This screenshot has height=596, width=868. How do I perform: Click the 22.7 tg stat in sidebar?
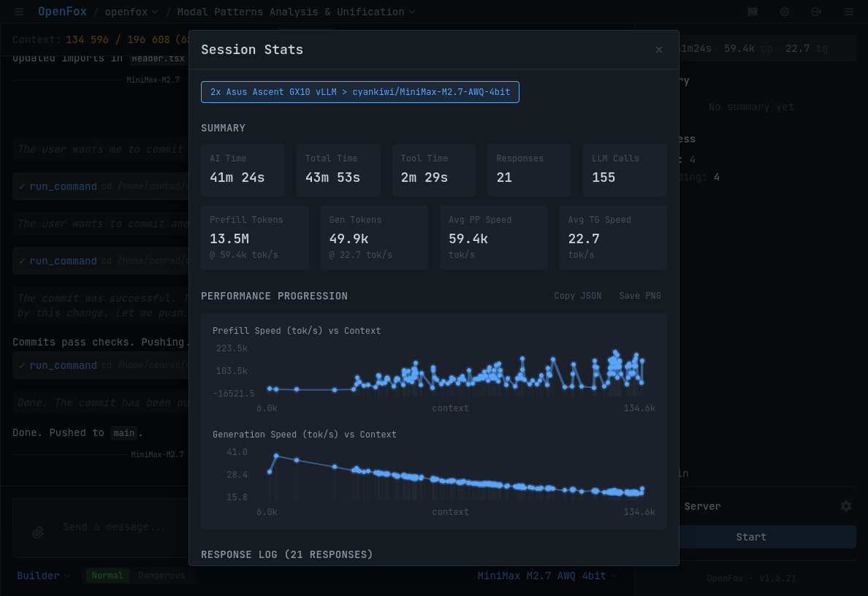point(806,49)
